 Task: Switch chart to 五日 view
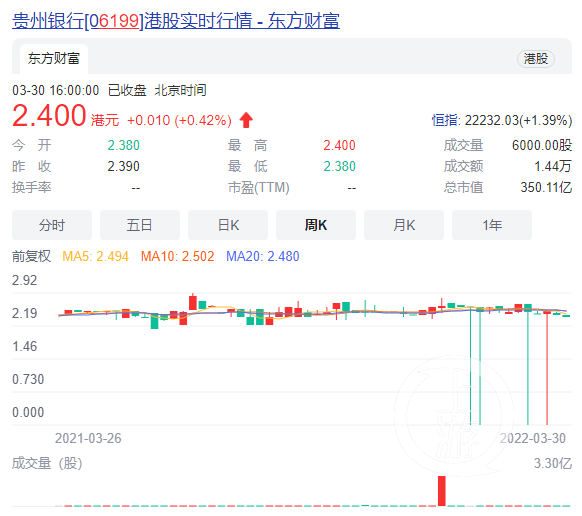pos(140,225)
